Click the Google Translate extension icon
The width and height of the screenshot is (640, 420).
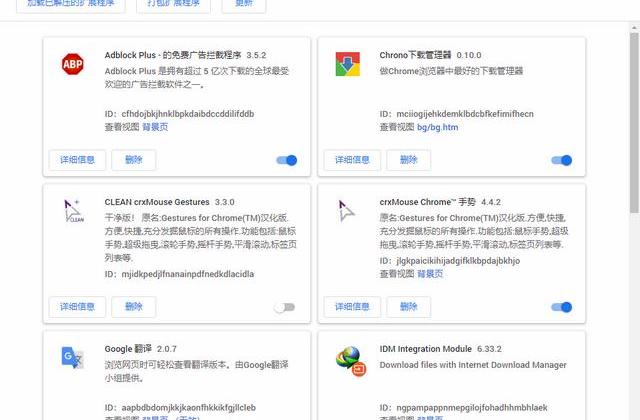[72, 358]
